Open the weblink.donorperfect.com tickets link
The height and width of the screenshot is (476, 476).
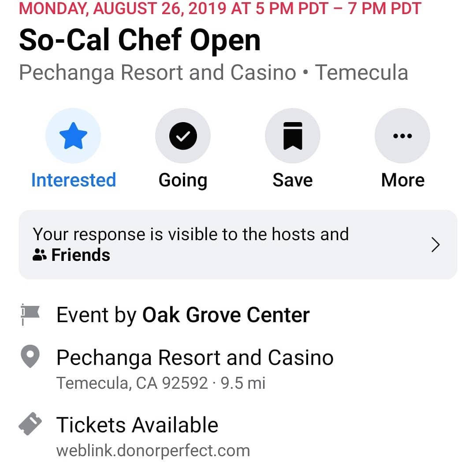click(x=153, y=450)
